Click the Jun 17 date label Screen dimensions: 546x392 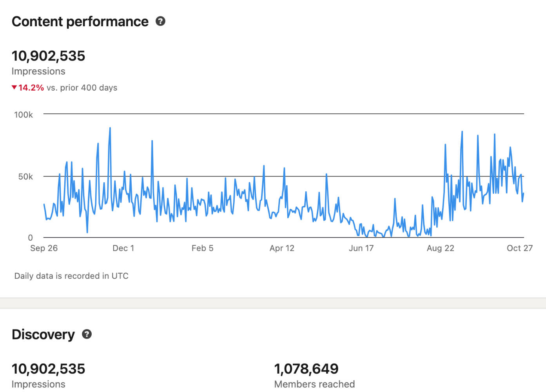pyautogui.click(x=361, y=248)
